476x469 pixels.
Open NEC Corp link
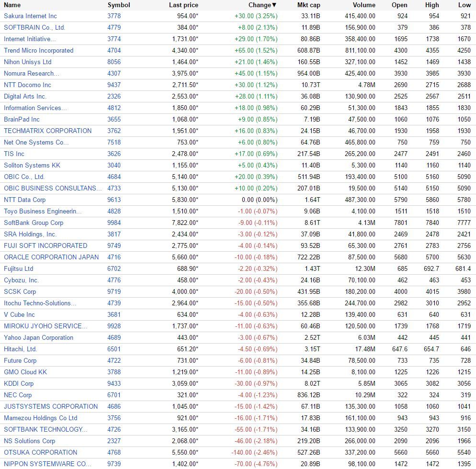18,396
